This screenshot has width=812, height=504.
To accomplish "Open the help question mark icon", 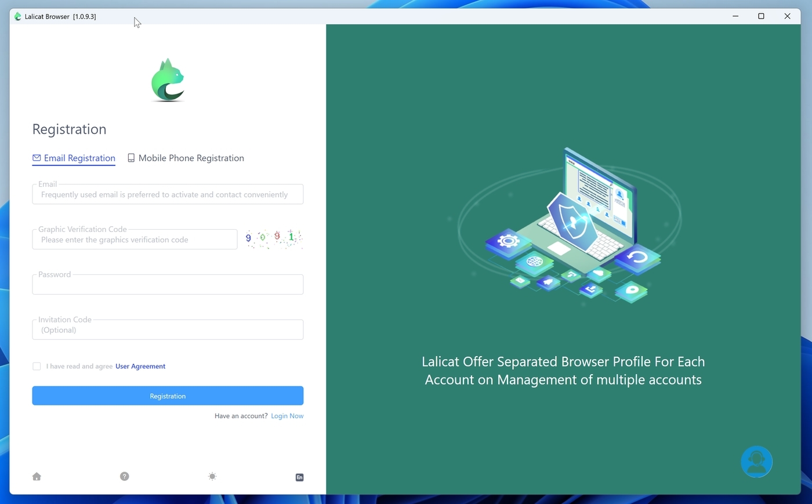I will [125, 476].
